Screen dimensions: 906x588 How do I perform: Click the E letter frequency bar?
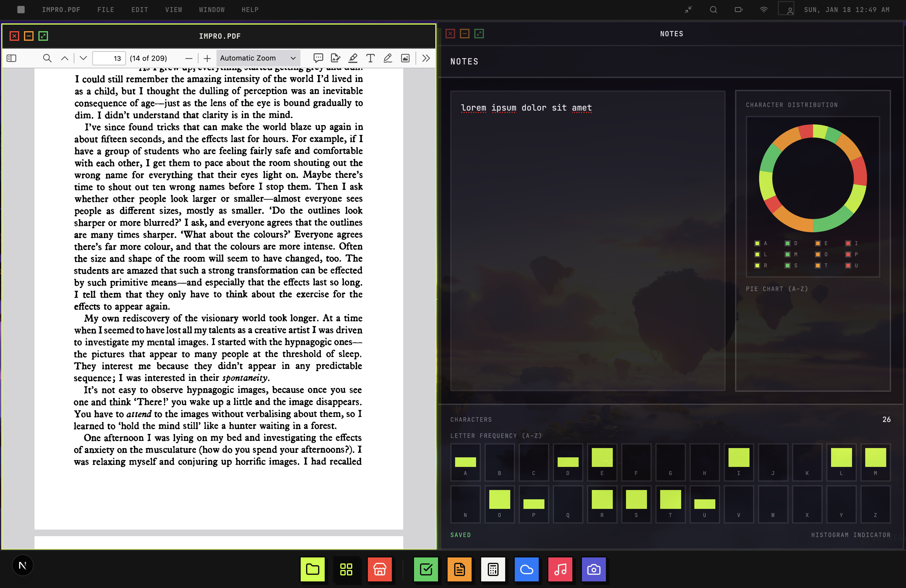point(602,457)
